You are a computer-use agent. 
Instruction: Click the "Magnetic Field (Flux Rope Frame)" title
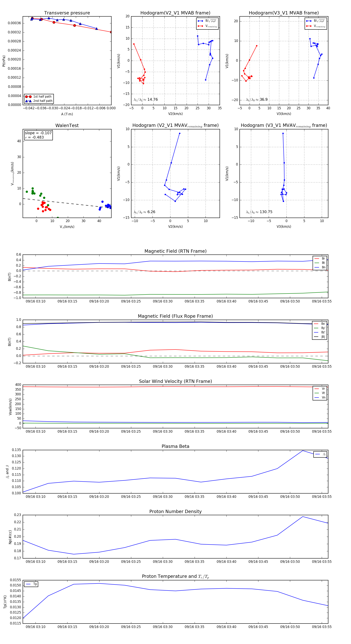pyautogui.click(x=175, y=316)
